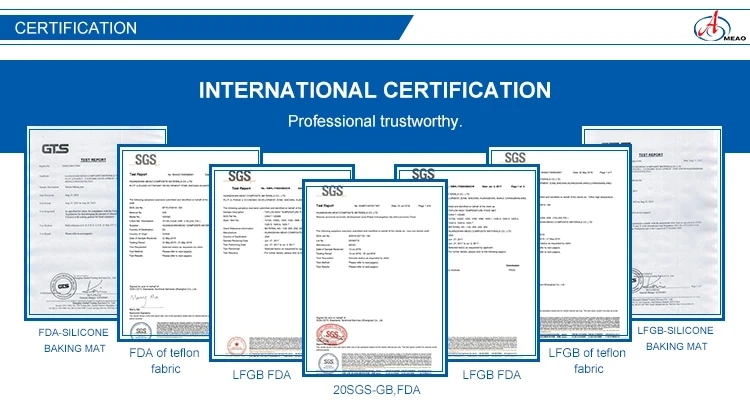Click the right 'LFGB FDA' caption
The width and height of the screenshot is (750, 420).
point(492,375)
